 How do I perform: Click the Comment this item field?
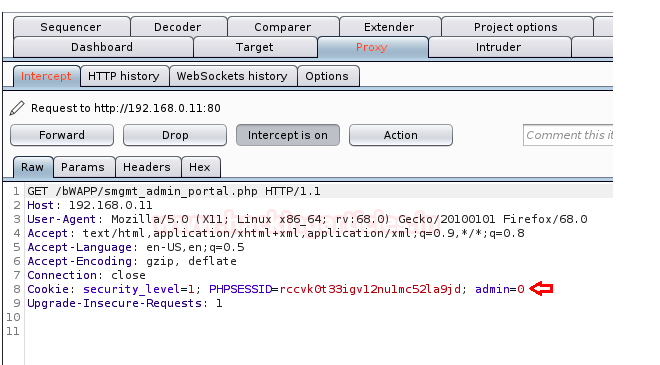pos(568,135)
